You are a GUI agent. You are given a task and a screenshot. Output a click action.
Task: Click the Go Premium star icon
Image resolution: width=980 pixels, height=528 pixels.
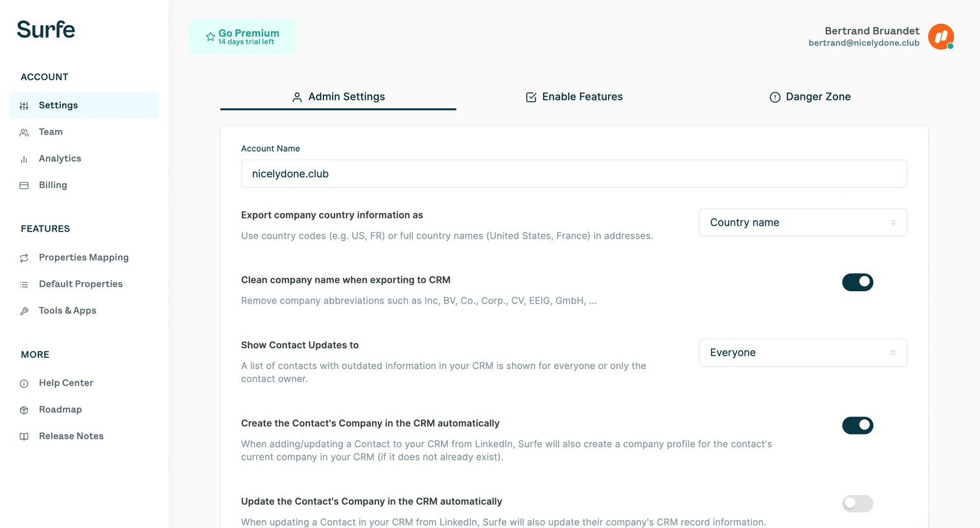211,37
